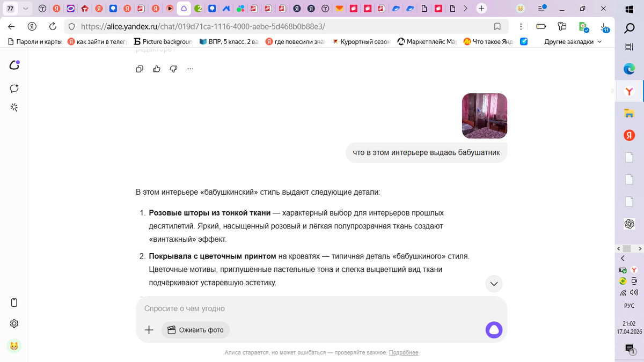The image size is (644, 362).
Task: Open the Windows notification center
Action: [630, 349]
